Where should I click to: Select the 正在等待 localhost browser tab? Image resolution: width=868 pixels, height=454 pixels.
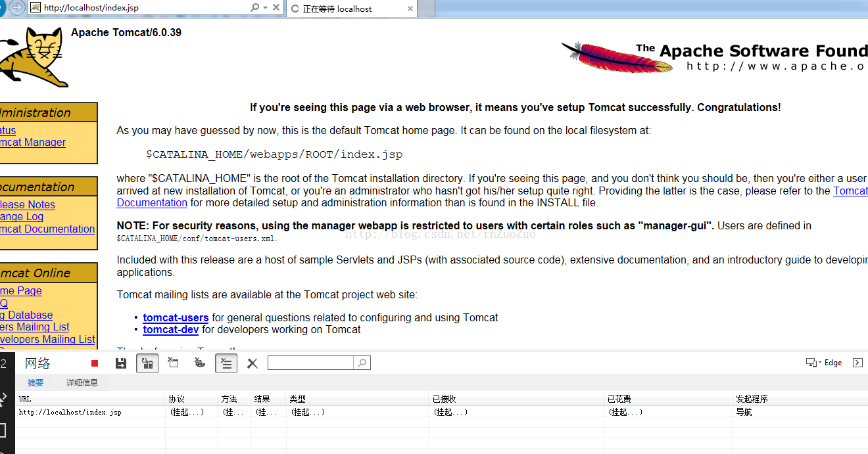pos(351,9)
